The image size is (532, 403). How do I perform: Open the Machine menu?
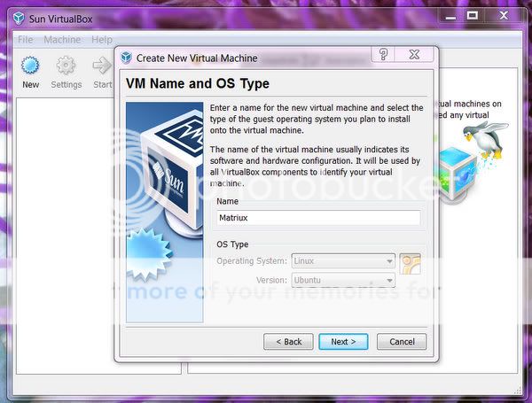coord(62,40)
